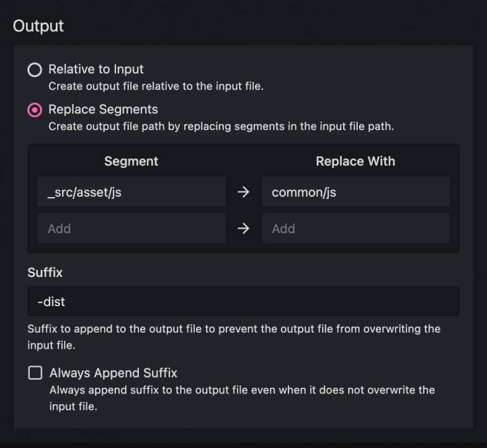Focus the Suffix field containing "-dist"

243,301
